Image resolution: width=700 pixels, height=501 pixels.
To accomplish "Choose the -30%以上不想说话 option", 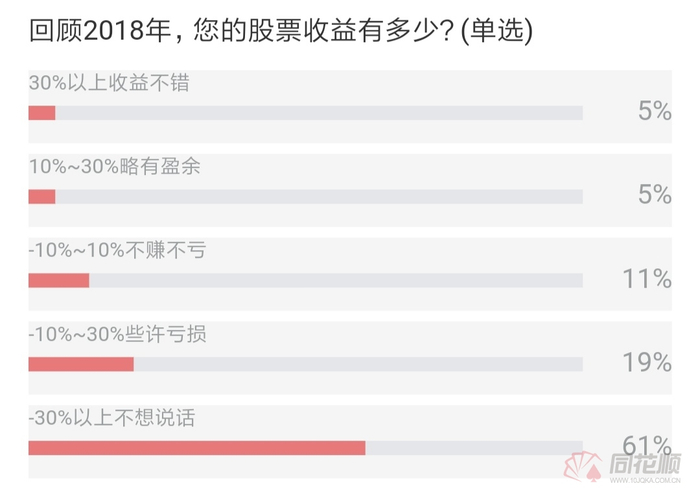I will coord(350,442).
